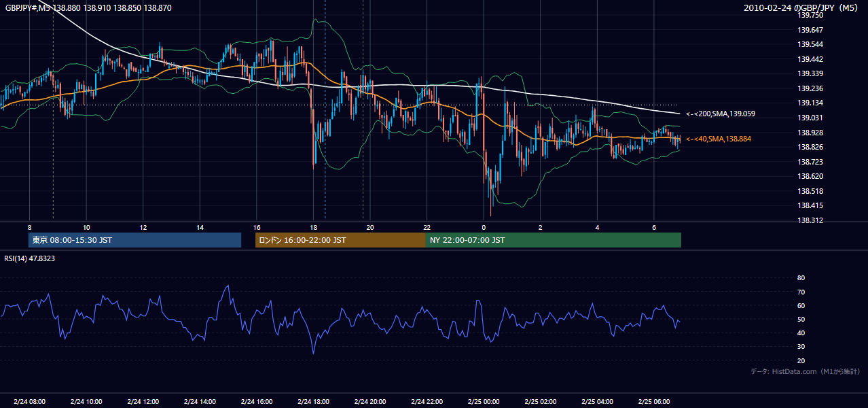
Task: Click hour label 22 under price chart
Action: pos(427,227)
